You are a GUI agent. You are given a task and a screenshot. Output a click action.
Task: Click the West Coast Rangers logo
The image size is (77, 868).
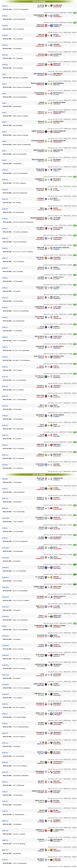[46, 160]
